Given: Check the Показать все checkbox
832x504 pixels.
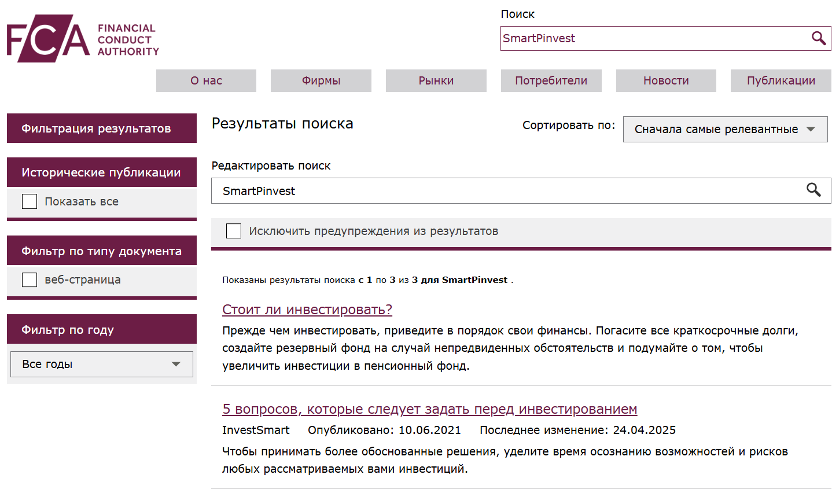Looking at the screenshot, I should point(29,201).
